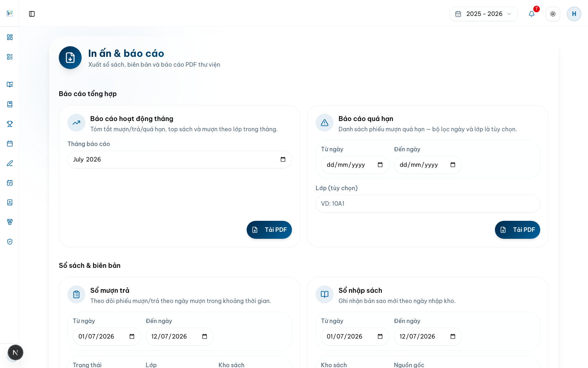Image resolution: width=588 pixels, height=368 pixels.
Task: Open the checklist layout icon in sidebar
Action: pyautogui.click(x=10, y=57)
